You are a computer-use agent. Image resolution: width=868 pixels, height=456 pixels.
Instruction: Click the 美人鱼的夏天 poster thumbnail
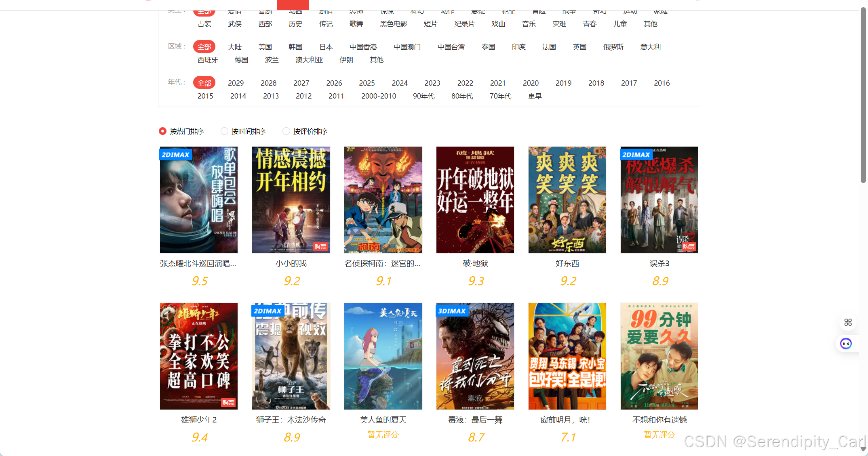point(383,356)
